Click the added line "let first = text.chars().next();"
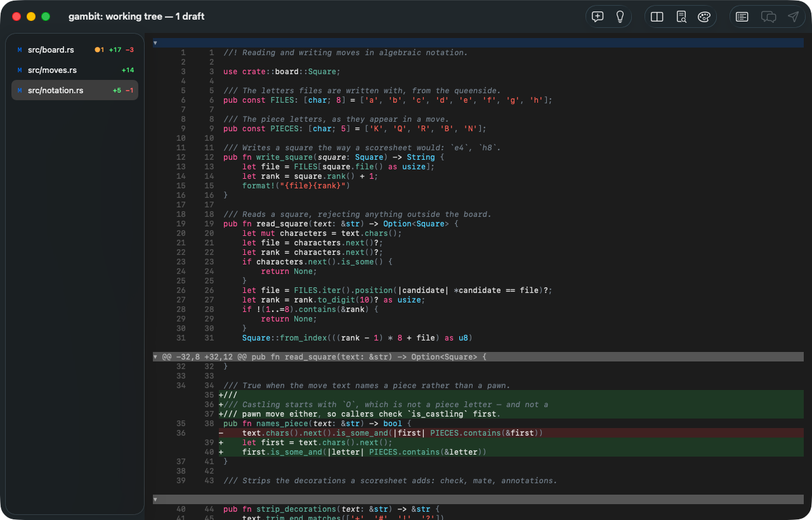The width and height of the screenshot is (812, 520). pyautogui.click(x=317, y=443)
